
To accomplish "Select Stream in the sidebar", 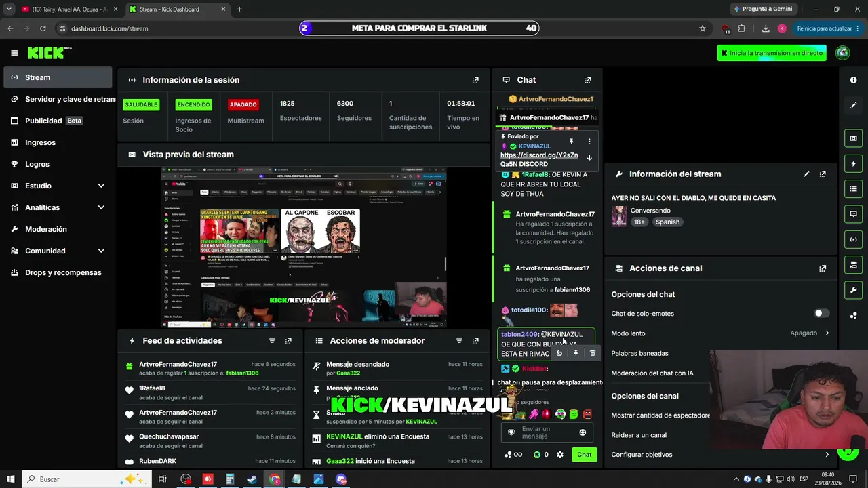I will point(58,77).
